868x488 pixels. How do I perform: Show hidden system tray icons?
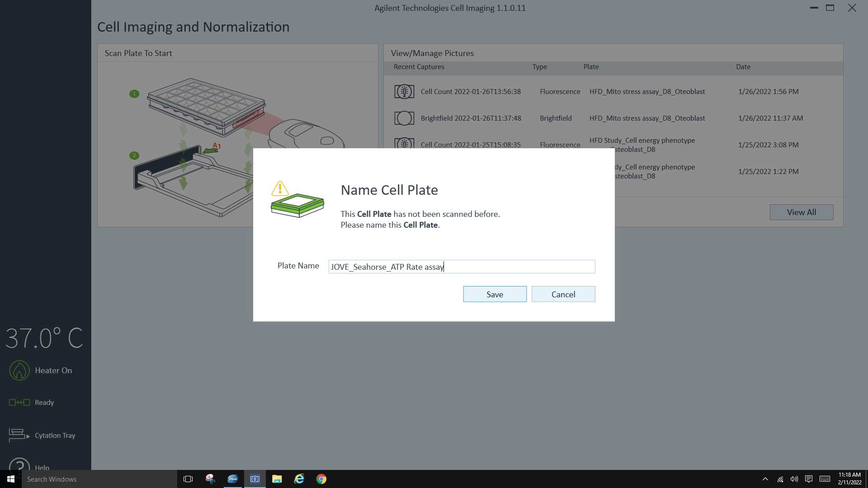pyautogui.click(x=765, y=479)
